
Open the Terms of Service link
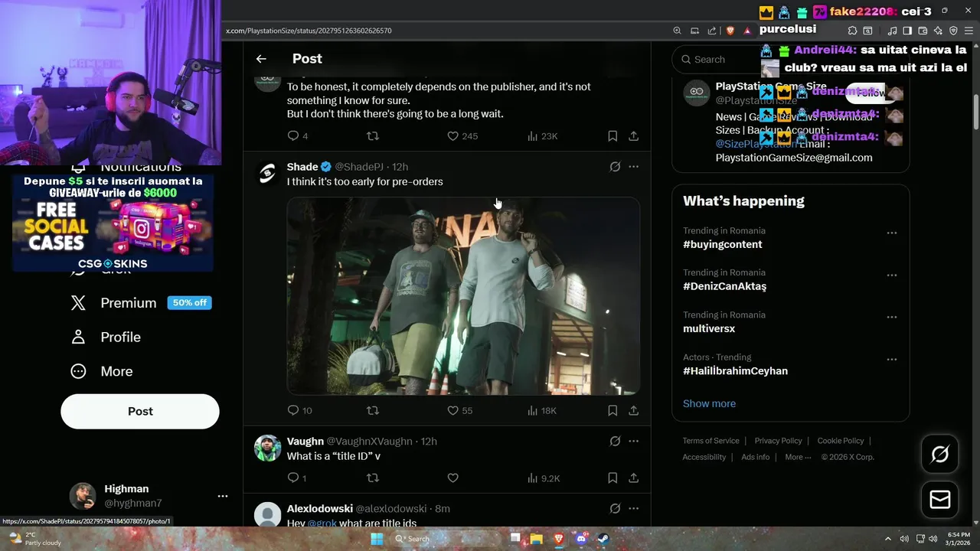711,441
